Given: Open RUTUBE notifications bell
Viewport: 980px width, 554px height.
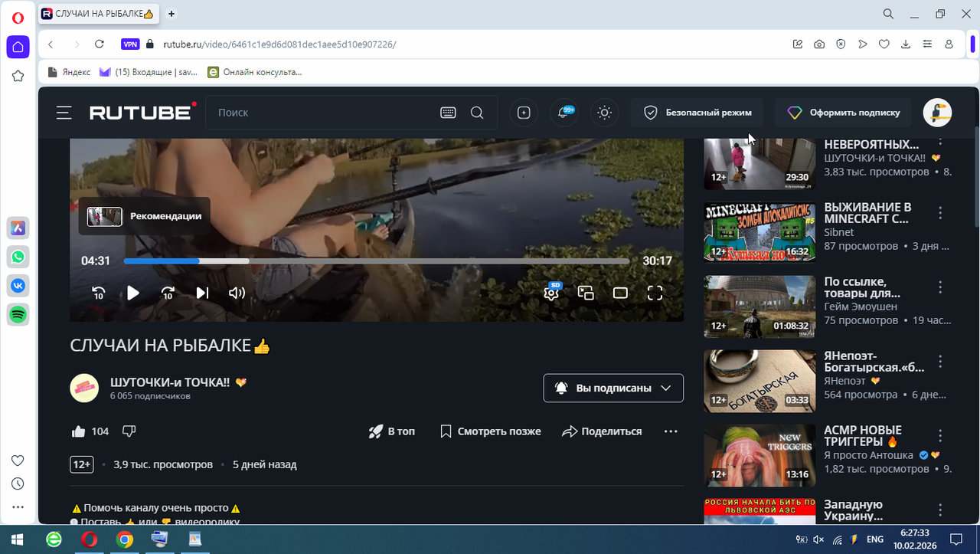Looking at the screenshot, I should [564, 113].
